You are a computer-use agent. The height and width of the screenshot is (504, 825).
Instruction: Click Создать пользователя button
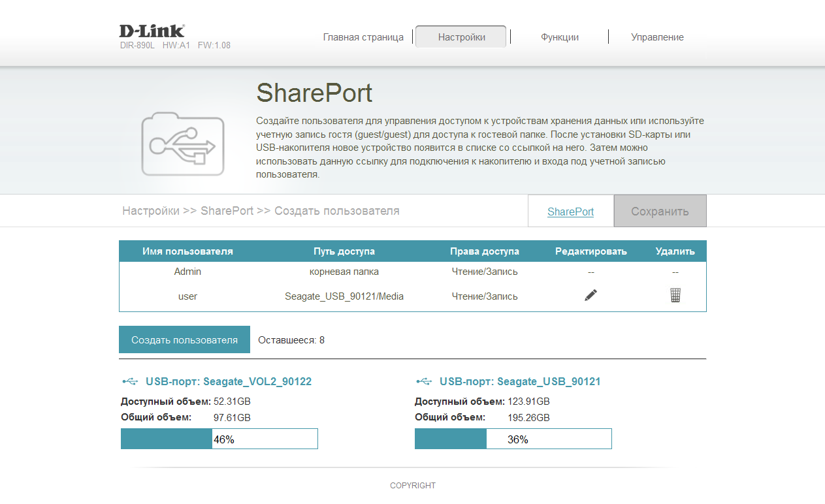click(184, 339)
